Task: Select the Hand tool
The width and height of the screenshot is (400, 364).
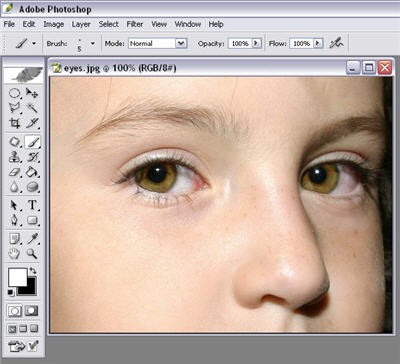Action: pos(14,254)
